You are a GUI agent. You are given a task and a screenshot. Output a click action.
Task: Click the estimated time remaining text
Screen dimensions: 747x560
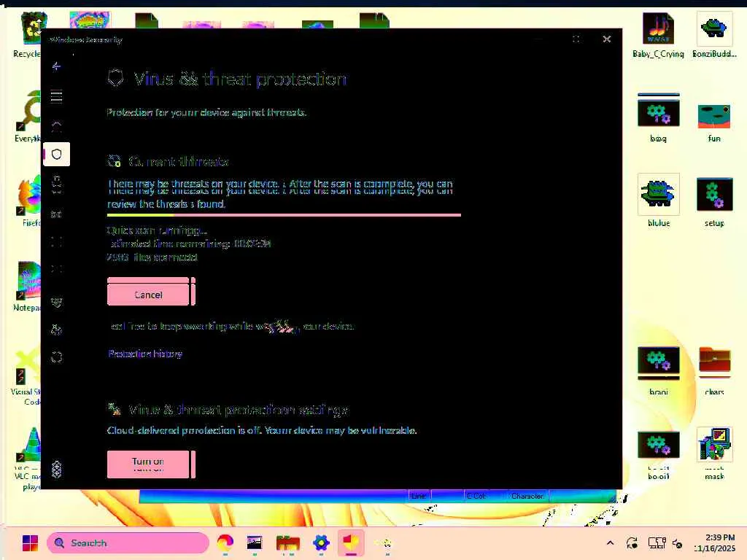pos(190,244)
